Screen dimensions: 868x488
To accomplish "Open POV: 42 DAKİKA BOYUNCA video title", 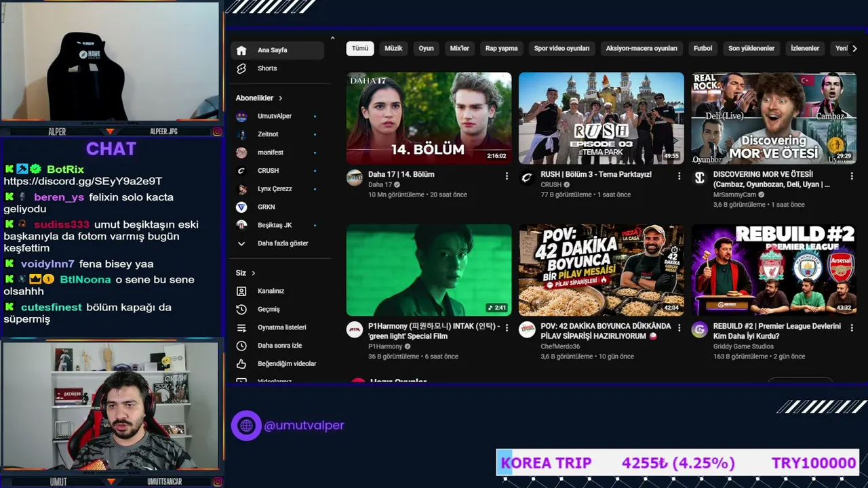I will click(x=606, y=331).
